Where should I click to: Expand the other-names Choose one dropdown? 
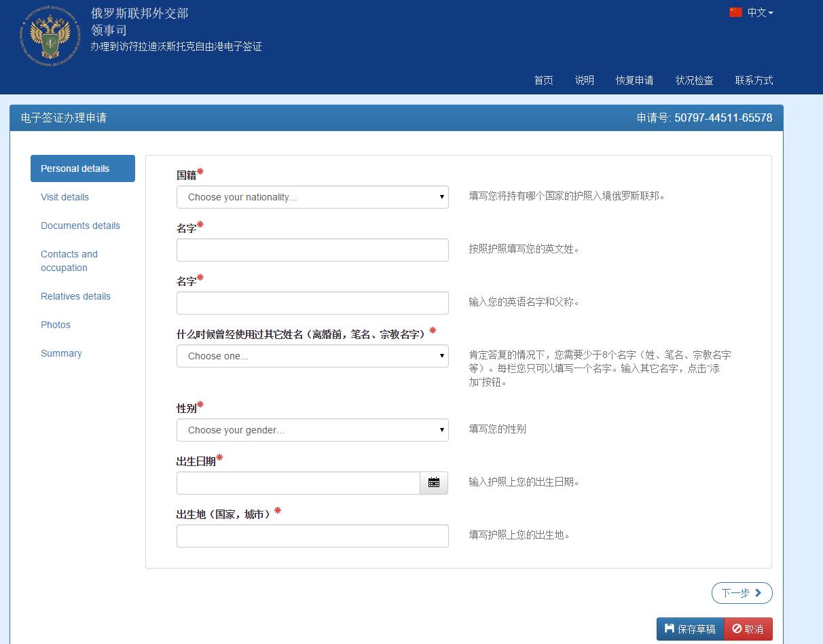pyautogui.click(x=312, y=355)
